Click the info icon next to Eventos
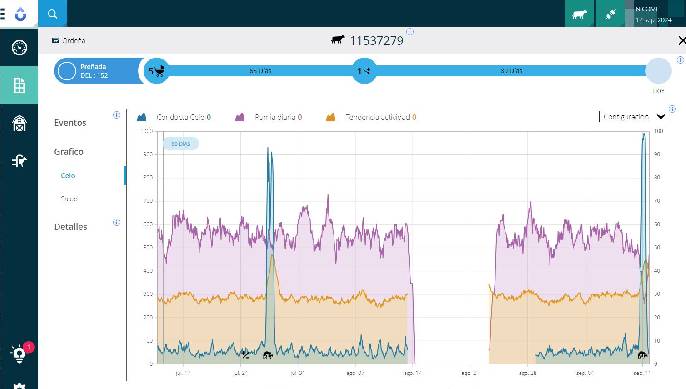 (116, 115)
